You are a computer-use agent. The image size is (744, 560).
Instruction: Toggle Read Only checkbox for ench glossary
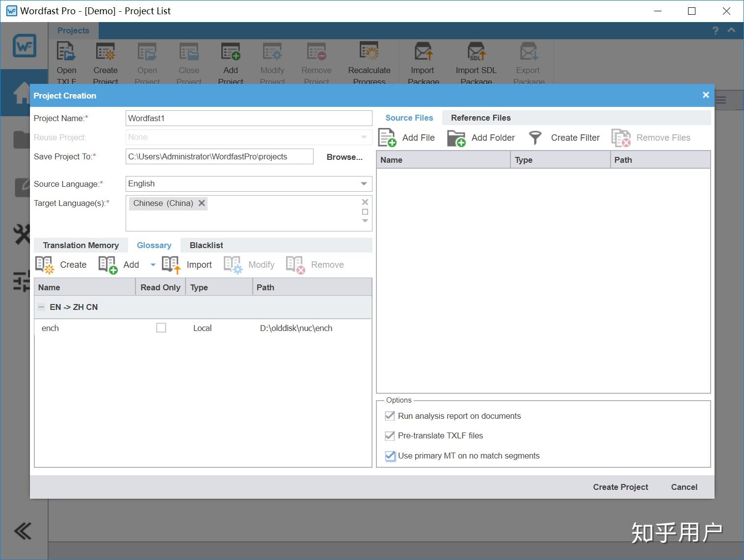click(161, 328)
